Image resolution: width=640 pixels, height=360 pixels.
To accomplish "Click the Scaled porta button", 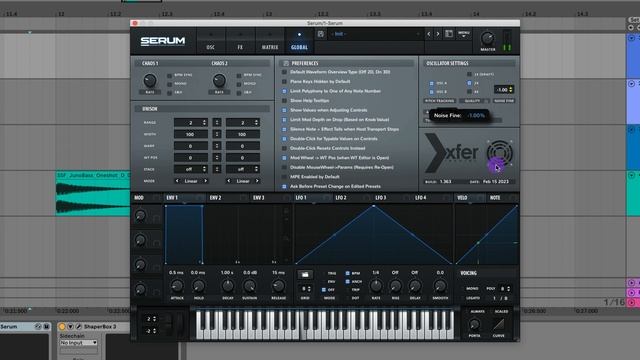I will [x=502, y=312].
